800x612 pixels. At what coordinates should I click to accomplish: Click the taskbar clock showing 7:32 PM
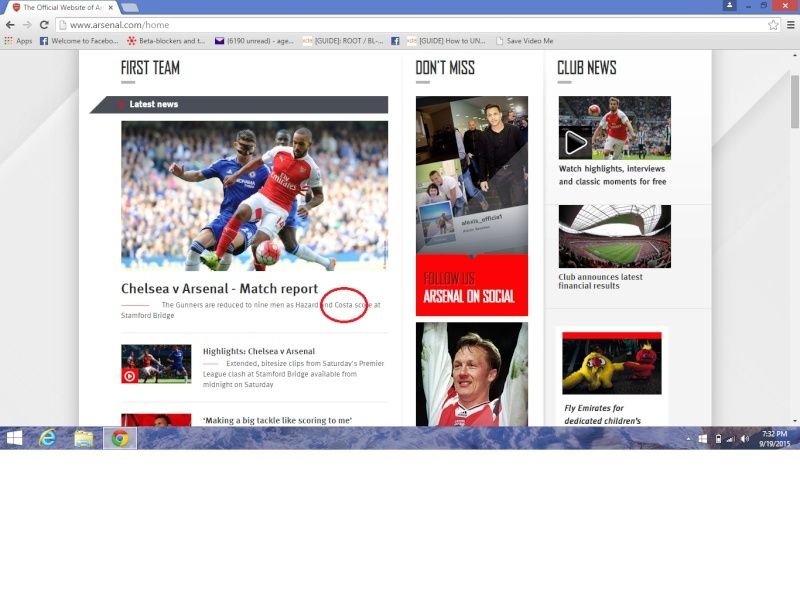774,439
